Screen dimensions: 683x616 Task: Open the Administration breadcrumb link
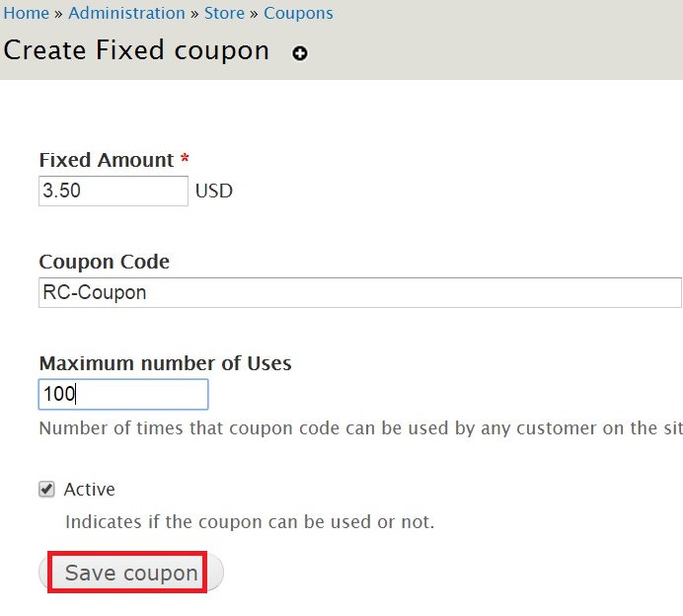126,13
